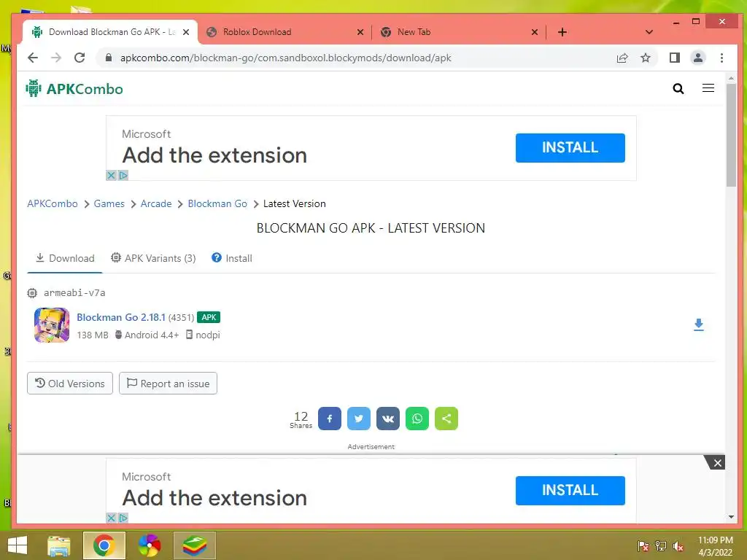This screenshot has height=560, width=747.
Task: Click the Chrome taskbar icon
Action: click(104, 545)
